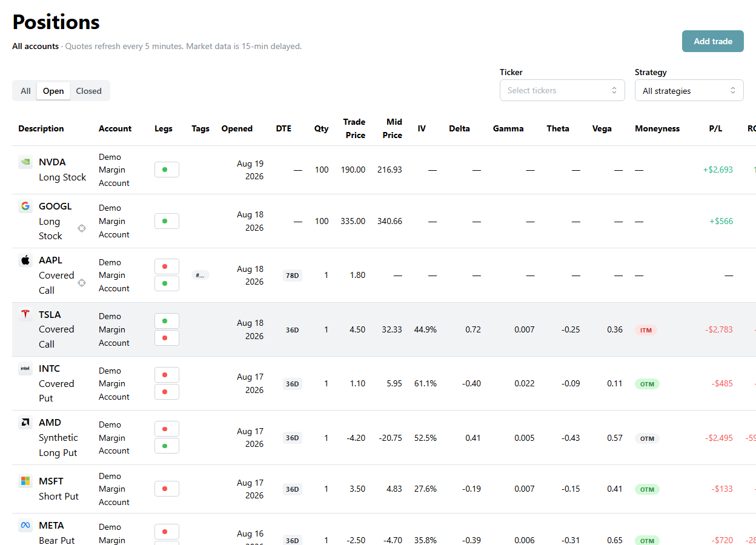Viewport: 756px width, 545px height.
Task: Click the OTM badge in MSFT row
Action: pyautogui.click(x=647, y=489)
